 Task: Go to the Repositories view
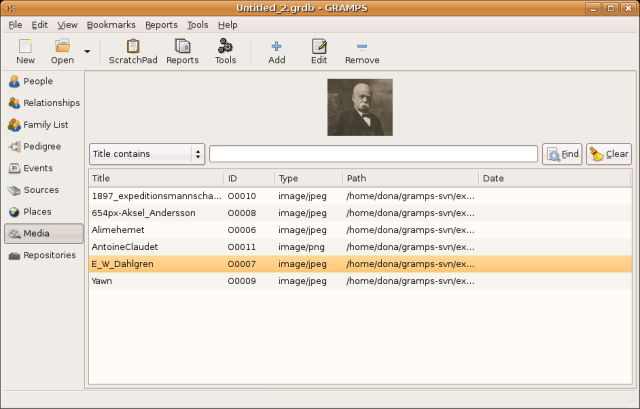pos(49,255)
